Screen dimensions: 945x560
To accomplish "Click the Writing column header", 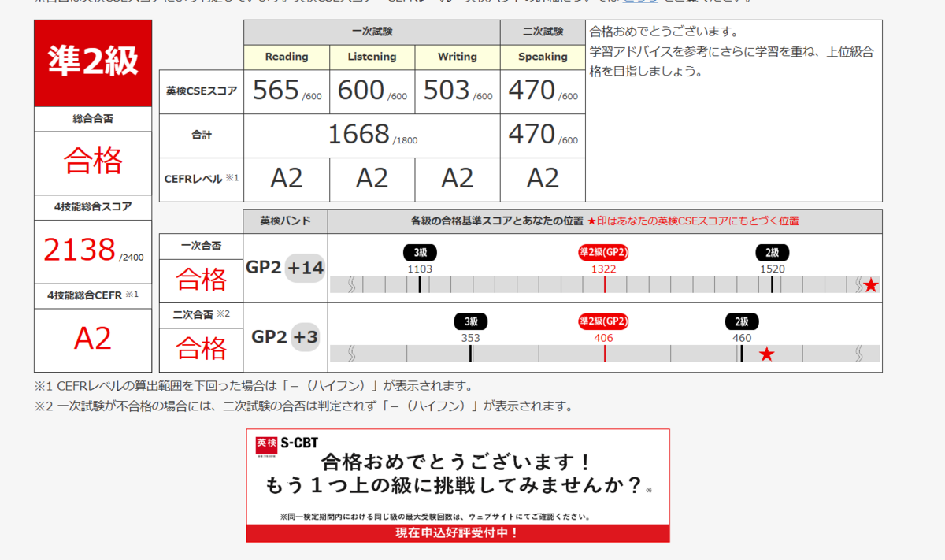I will [x=458, y=57].
